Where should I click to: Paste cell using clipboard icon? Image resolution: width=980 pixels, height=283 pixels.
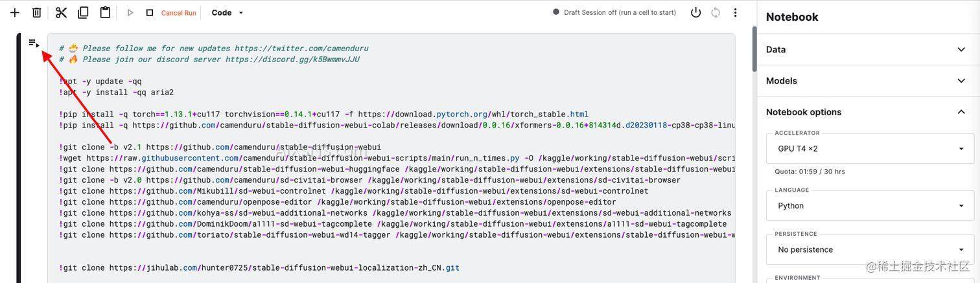(105, 12)
